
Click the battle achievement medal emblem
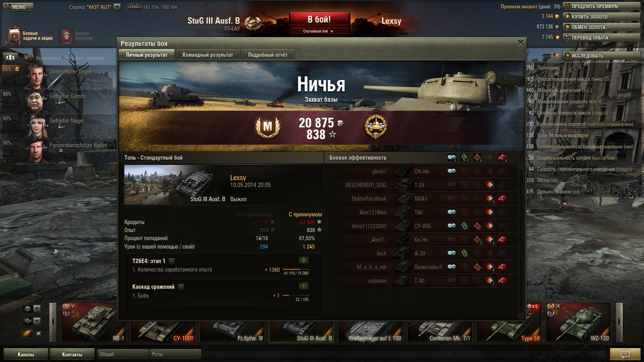pyautogui.click(x=376, y=127)
